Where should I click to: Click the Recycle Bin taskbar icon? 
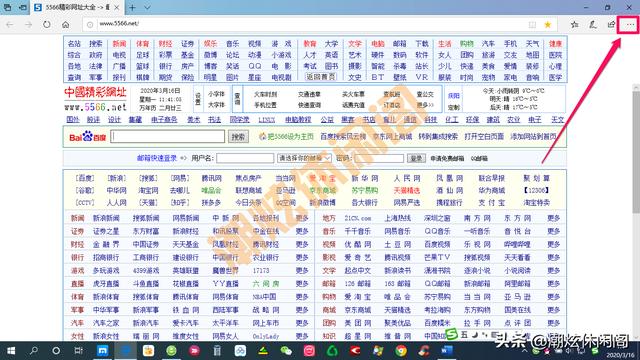[217, 351]
